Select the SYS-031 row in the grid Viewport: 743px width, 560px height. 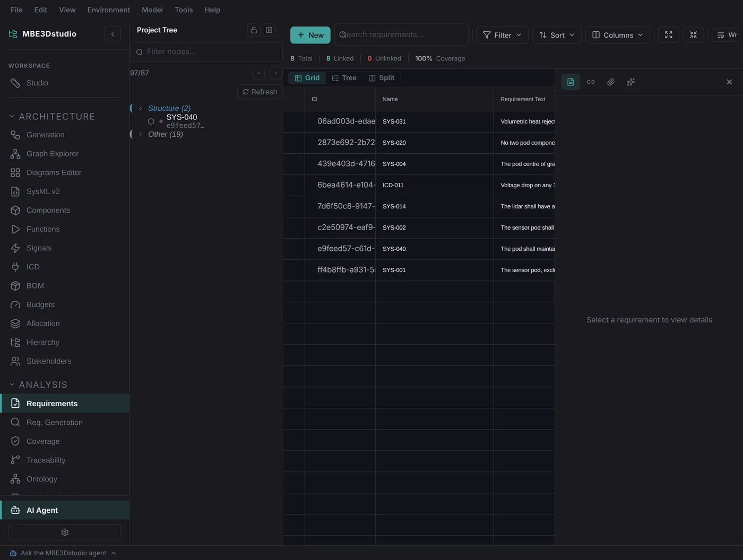tap(419, 121)
